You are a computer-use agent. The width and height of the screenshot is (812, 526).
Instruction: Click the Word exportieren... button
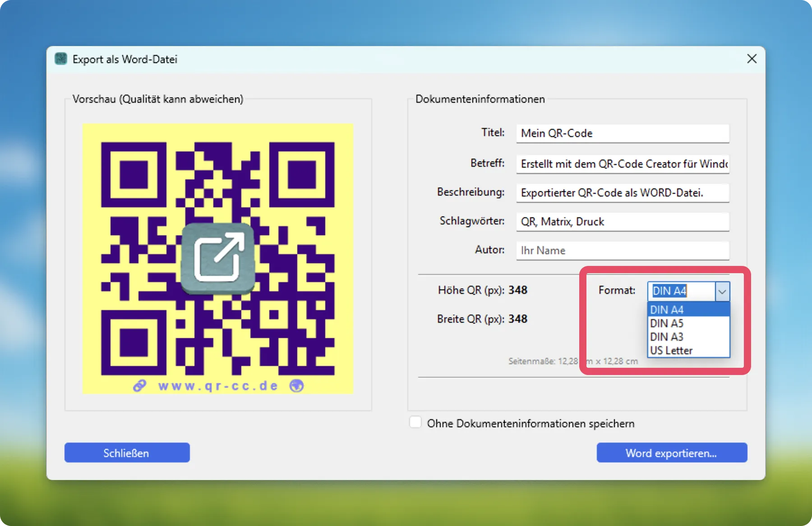(x=672, y=453)
